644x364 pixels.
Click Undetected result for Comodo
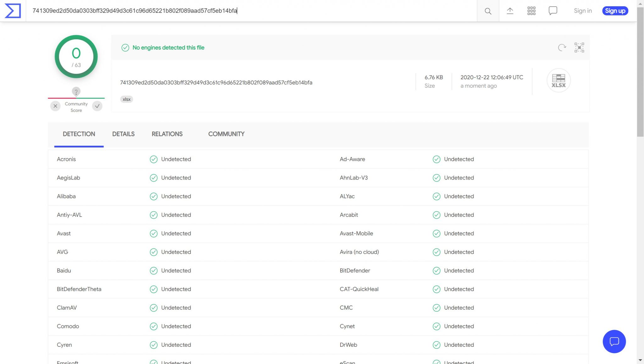[x=176, y=326]
